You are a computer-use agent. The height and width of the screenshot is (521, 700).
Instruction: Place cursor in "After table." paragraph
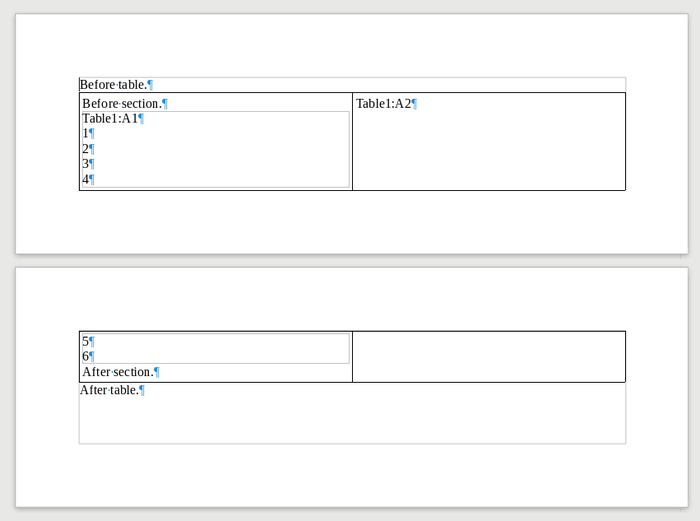pyautogui.click(x=109, y=390)
